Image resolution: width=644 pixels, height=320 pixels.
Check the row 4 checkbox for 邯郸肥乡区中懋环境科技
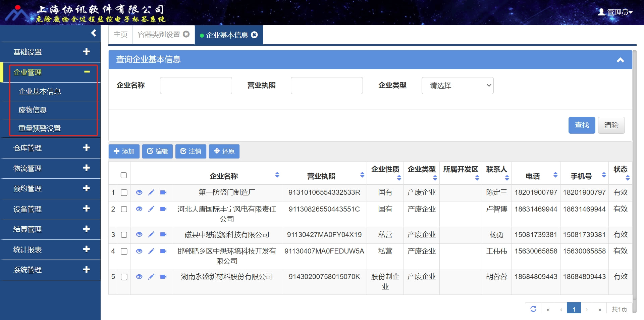pos(124,252)
